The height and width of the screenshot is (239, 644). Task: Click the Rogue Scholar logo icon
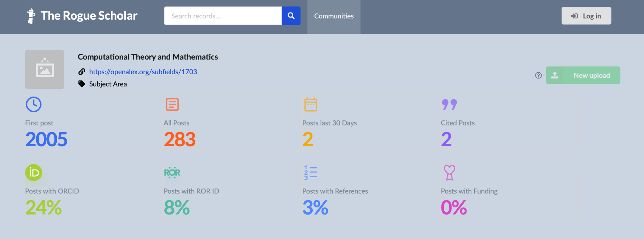[31, 16]
